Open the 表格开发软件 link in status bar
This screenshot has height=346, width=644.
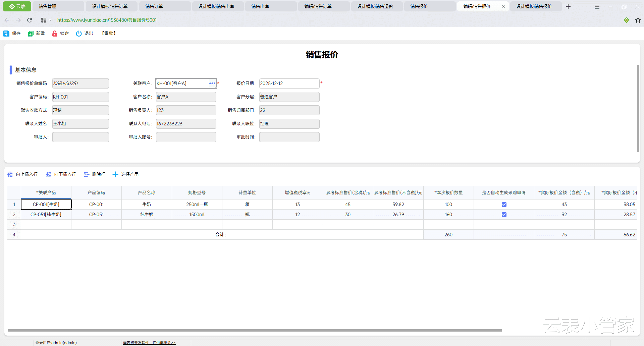pos(149,343)
